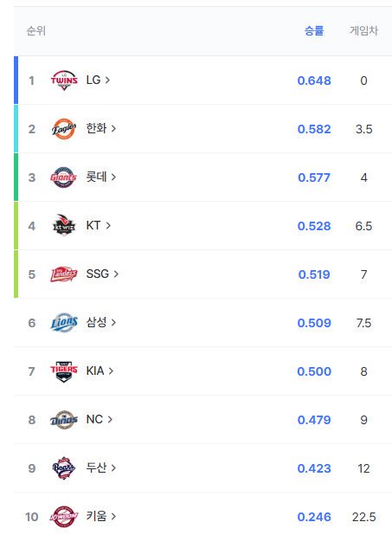Open the 롯데 team link

(x=97, y=177)
